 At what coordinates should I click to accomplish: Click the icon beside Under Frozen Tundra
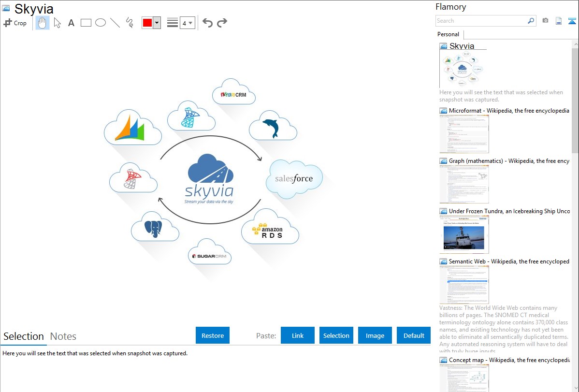(x=444, y=211)
